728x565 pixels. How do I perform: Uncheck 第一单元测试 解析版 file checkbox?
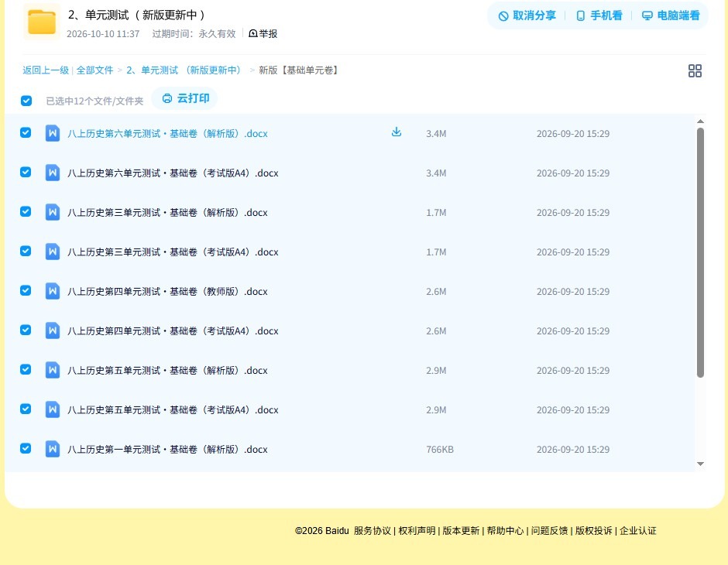26,448
